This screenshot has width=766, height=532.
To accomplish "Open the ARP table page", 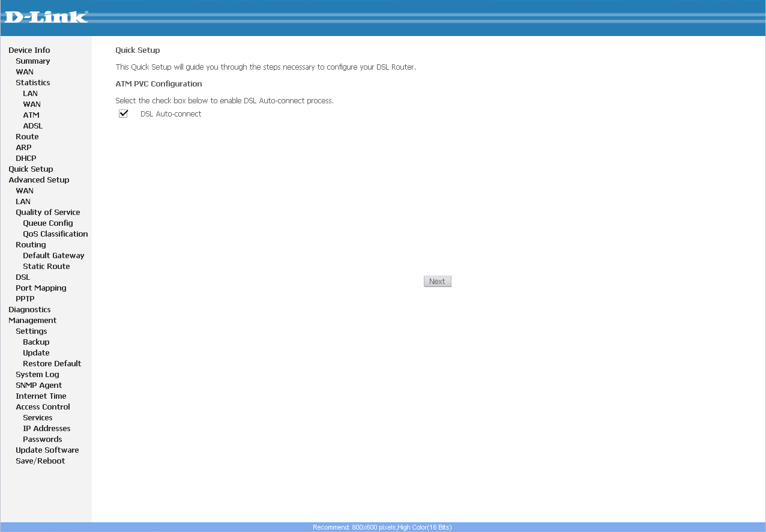I will 23,148.
